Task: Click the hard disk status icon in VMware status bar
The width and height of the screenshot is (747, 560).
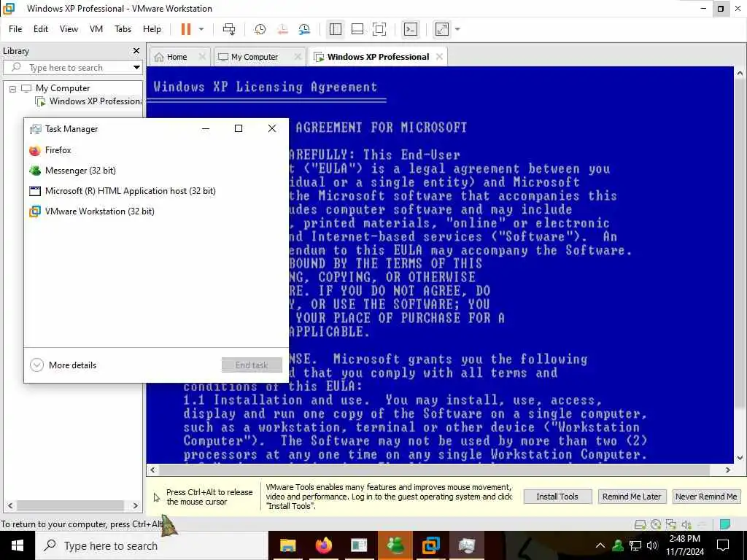Action: pos(640,524)
